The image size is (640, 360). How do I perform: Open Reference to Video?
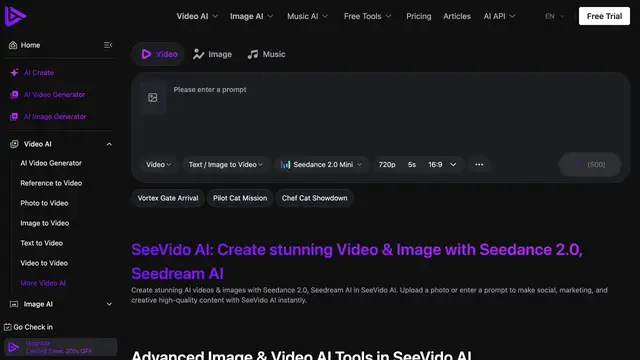(x=51, y=183)
